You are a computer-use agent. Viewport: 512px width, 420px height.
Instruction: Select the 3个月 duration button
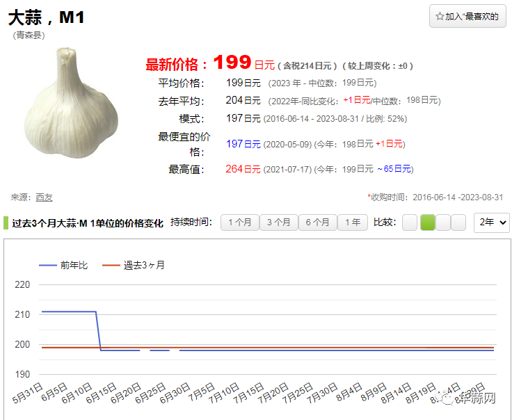click(278, 223)
